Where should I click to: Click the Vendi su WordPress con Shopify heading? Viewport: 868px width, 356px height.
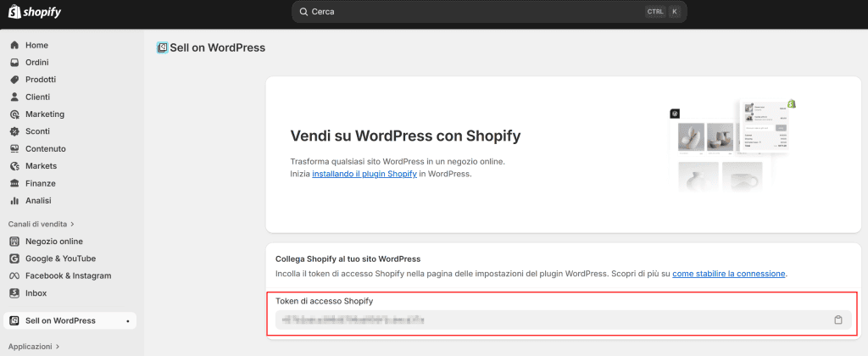pyautogui.click(x=405, y=136)
